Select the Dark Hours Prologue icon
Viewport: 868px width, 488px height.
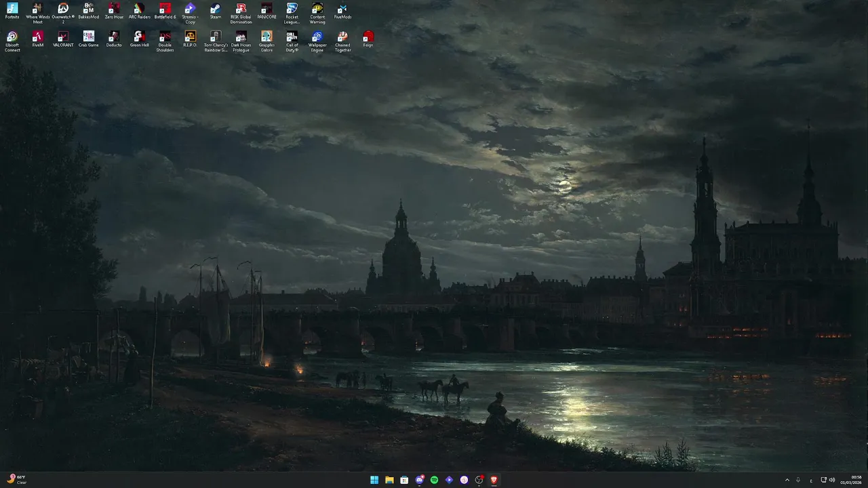[241, 41]
